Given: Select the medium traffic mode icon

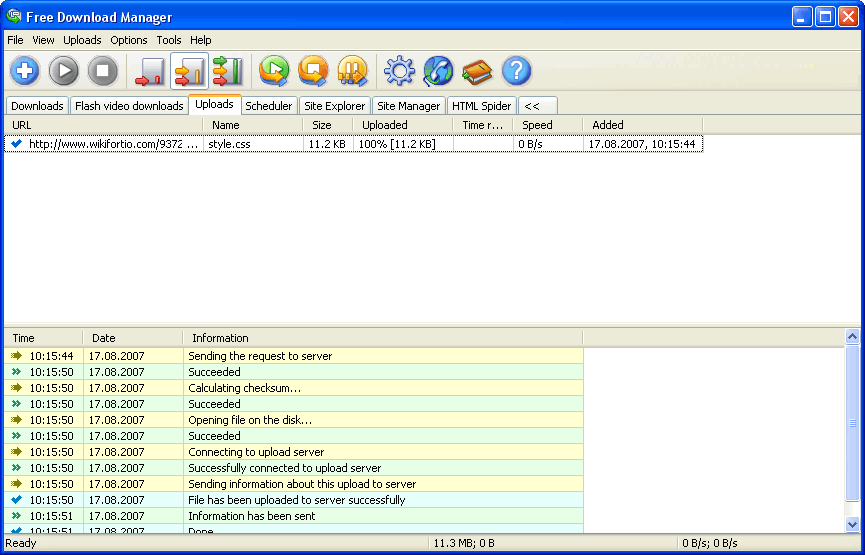Looking at the screenshot, I should point(189,71).
